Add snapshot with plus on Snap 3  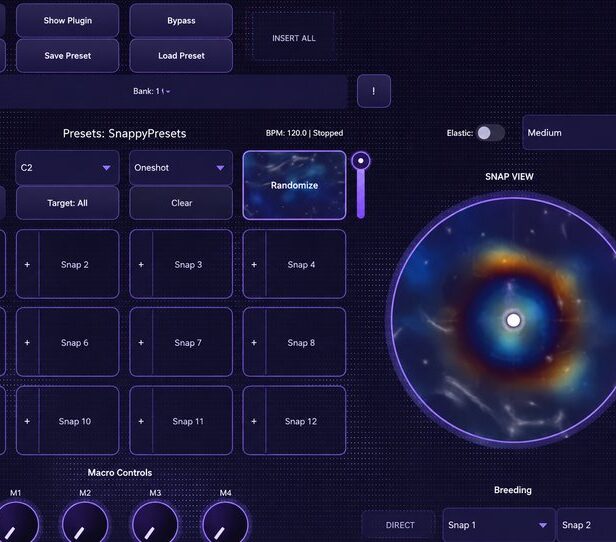(141, 265)
